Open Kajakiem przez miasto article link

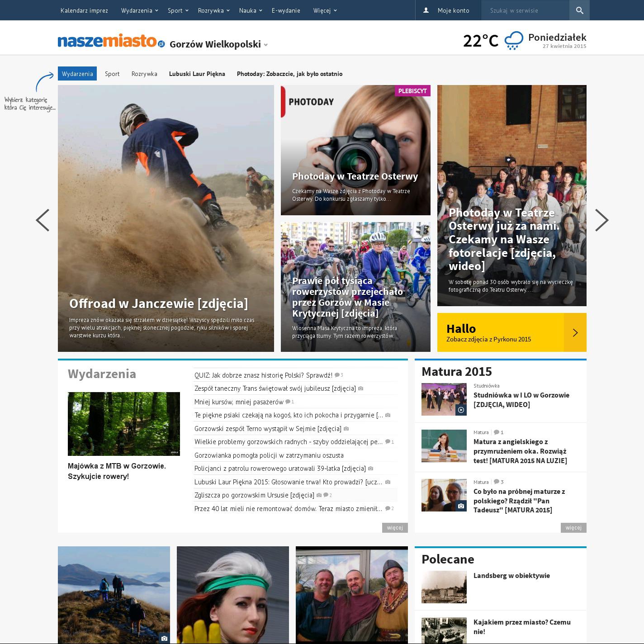(x=522, y=627)
